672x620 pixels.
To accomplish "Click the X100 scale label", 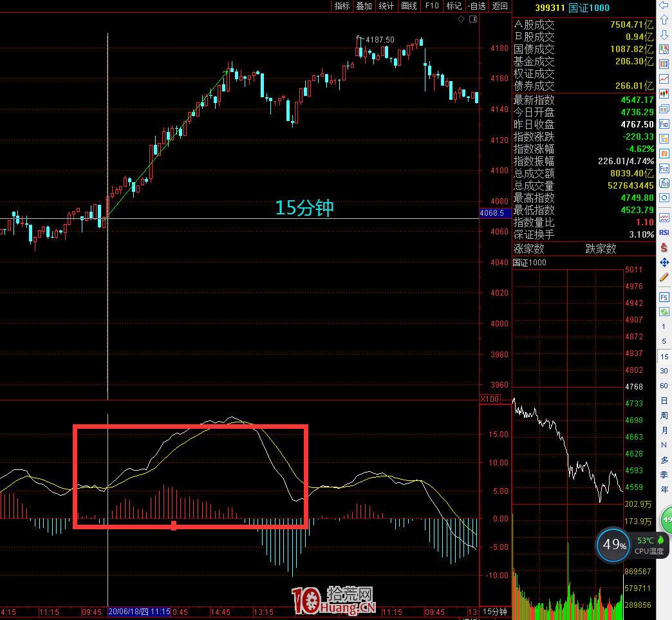I will [x=490, y=399].
